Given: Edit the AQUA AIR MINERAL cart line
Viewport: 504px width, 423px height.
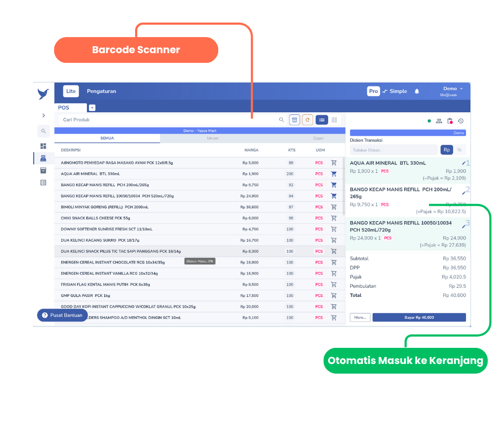Looking at the screenshot, I should (463, 163).
